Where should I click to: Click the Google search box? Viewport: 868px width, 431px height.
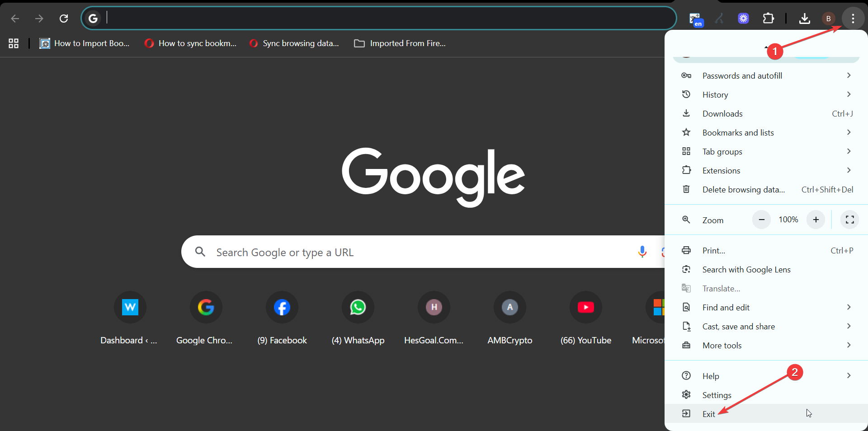(x=423, y=252)
